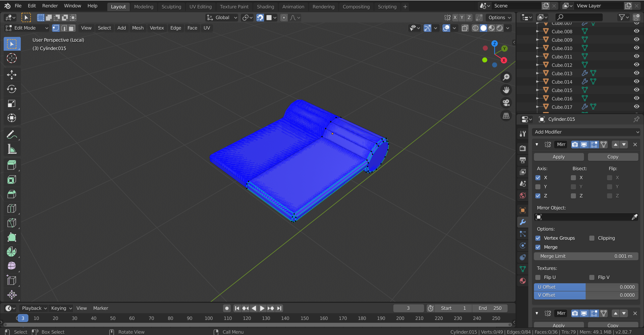Copy the Mirror modifier
The image size is (644, 335).
pyautogui.click(x=613, y=157)
